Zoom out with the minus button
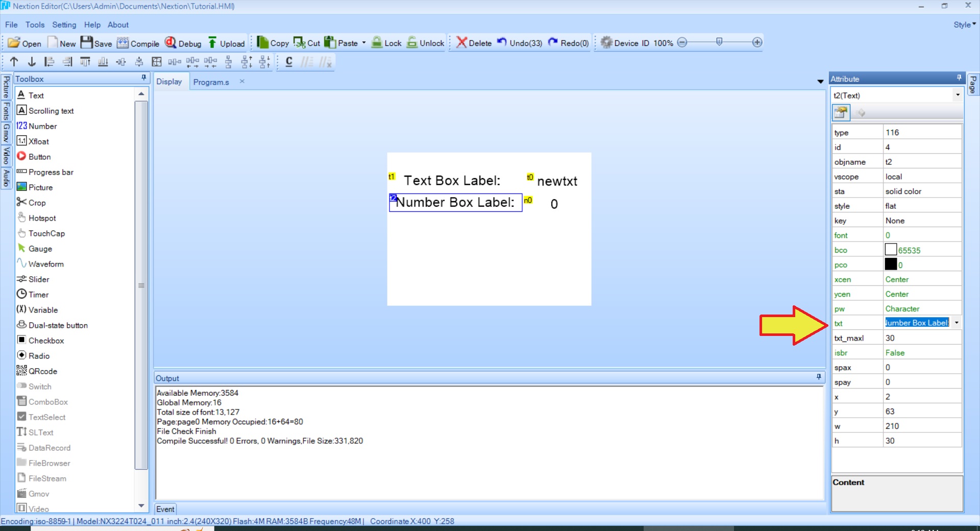The width and height of the screenshot is (980, 531). point(682,42)
